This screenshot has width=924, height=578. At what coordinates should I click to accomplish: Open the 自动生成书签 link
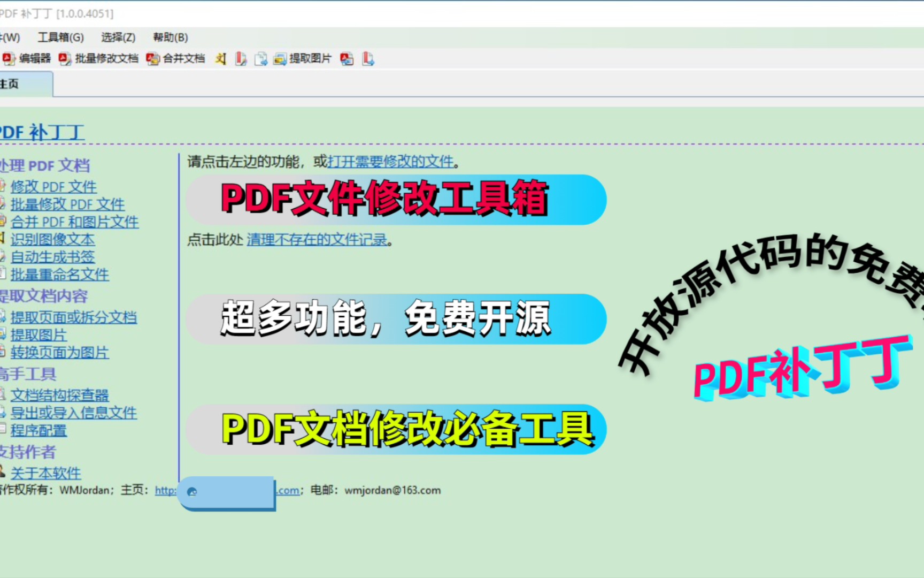click(x=52, y=257)
